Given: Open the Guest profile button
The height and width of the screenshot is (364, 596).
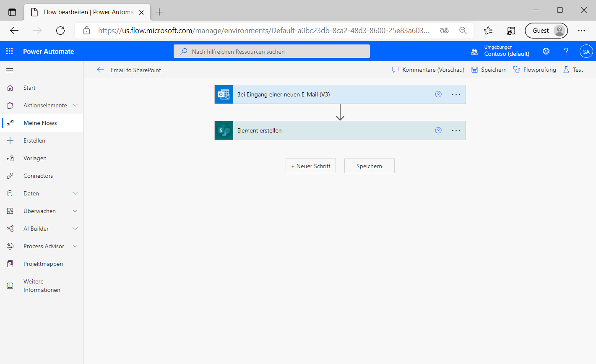Looking at the screenshot, I should point(547,31).
